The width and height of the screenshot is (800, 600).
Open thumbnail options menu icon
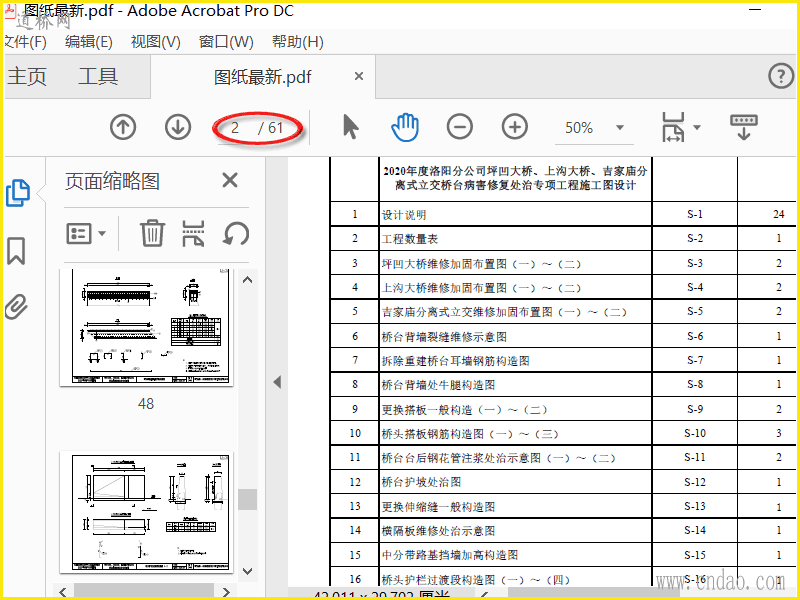(86, 234)
